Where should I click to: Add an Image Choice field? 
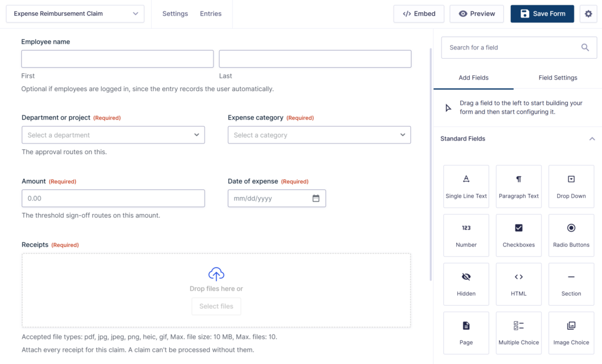click(x=571, y=333)
